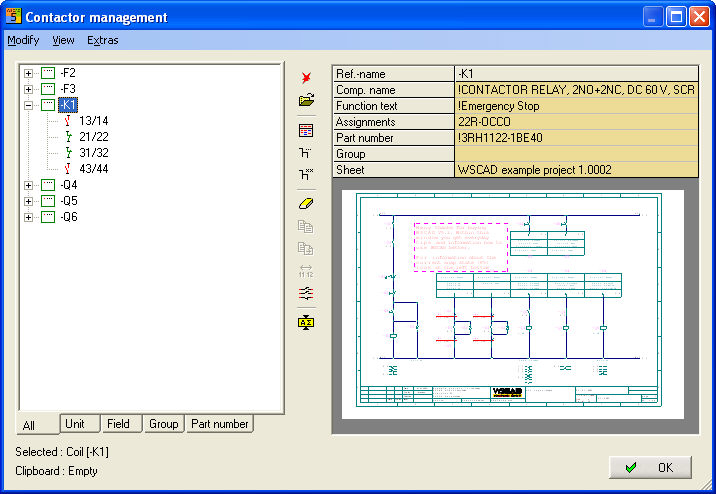Switch to the Unit tab
This screenshot has width=716, height=494.
(x=79, y=424)
